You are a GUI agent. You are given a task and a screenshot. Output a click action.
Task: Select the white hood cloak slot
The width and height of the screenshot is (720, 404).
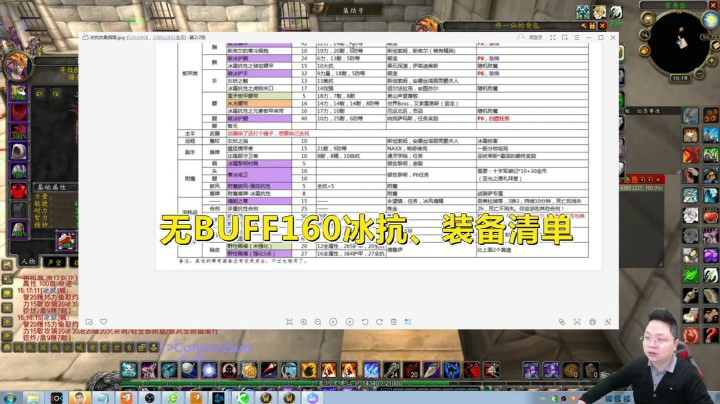19,152
